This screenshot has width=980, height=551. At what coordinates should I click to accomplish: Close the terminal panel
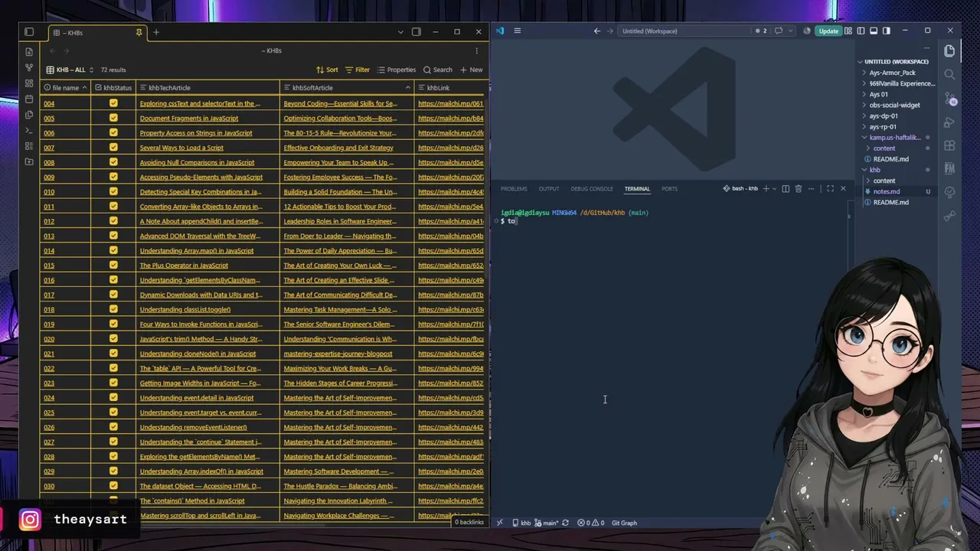pyautogui.click(x=843, y=188)
